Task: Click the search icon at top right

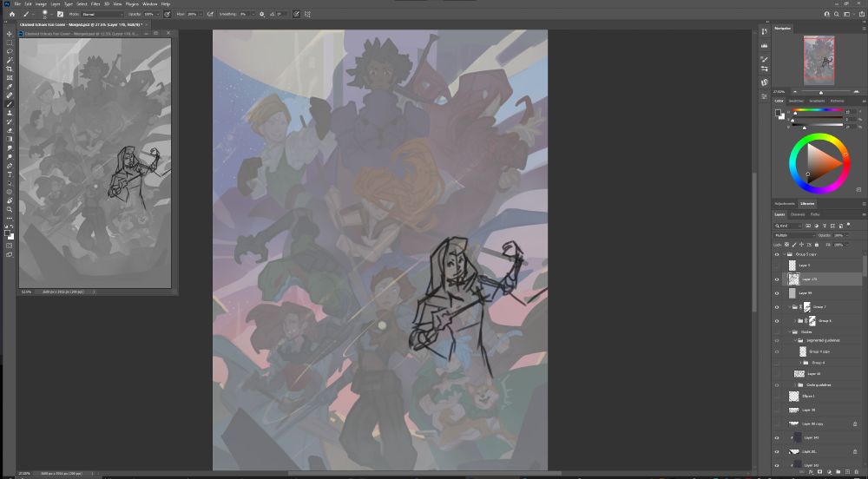Action: coord(837,14)
